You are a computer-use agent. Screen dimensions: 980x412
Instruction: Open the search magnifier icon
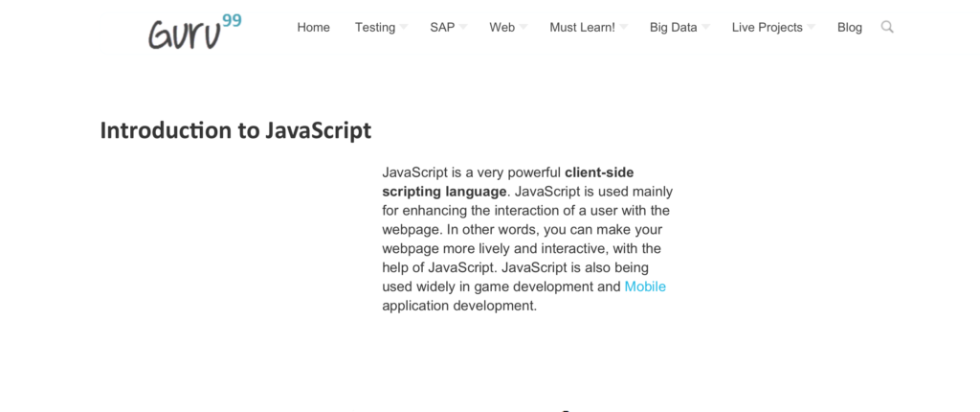pos(887,27)
